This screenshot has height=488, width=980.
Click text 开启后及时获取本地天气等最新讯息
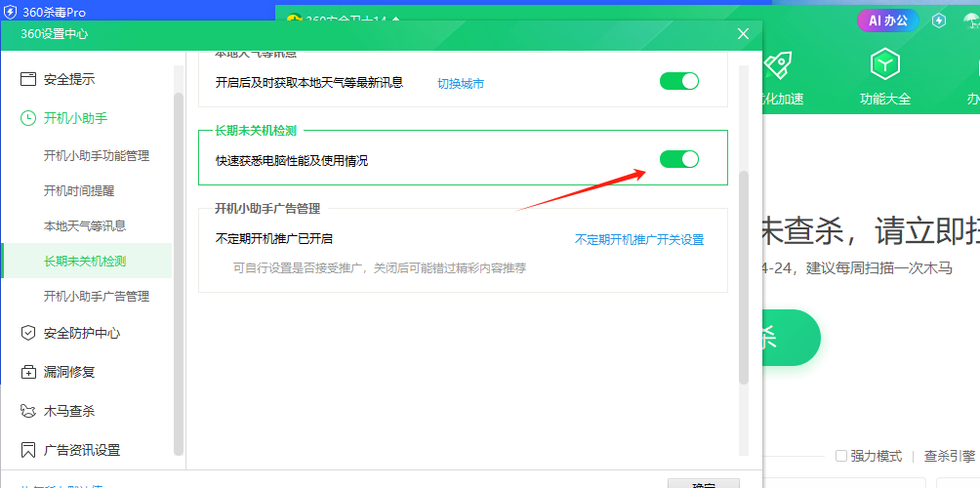point(309,82)
